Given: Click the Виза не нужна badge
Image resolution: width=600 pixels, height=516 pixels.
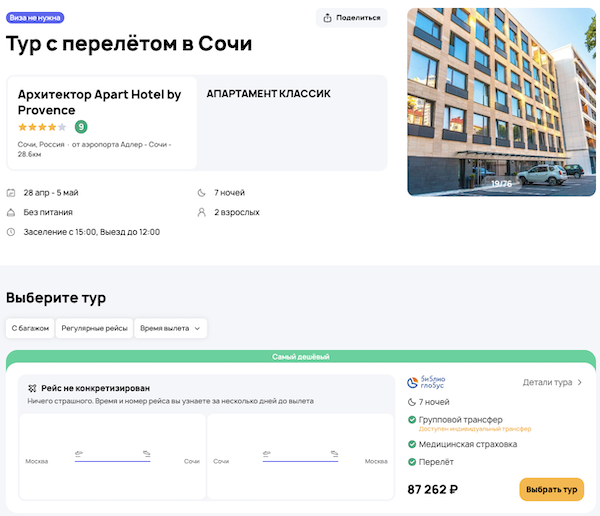Looking at the screenshot, I should coord(35,17).
